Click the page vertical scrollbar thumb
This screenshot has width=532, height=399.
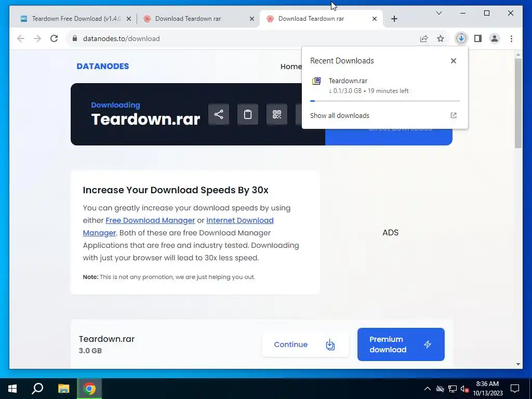518,103
